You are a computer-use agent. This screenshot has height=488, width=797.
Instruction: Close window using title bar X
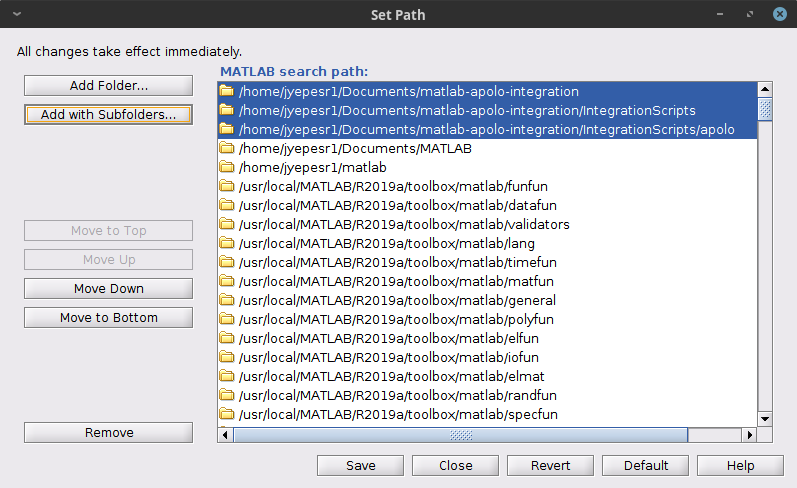[780, 14]
